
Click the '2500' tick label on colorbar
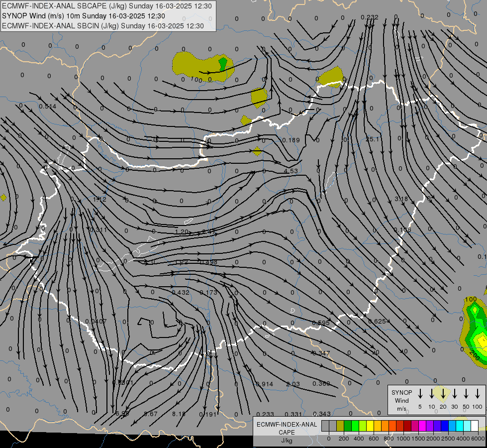pyautogui.click(x=448, y=439)
